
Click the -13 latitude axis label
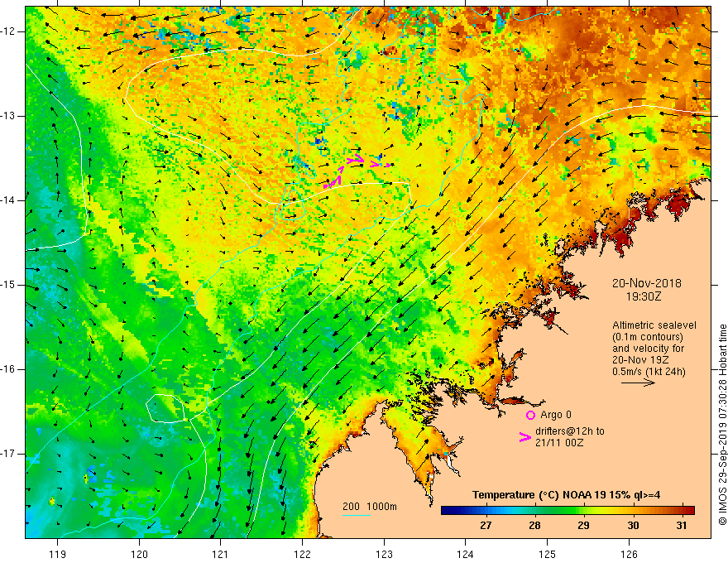pos(9,116)
